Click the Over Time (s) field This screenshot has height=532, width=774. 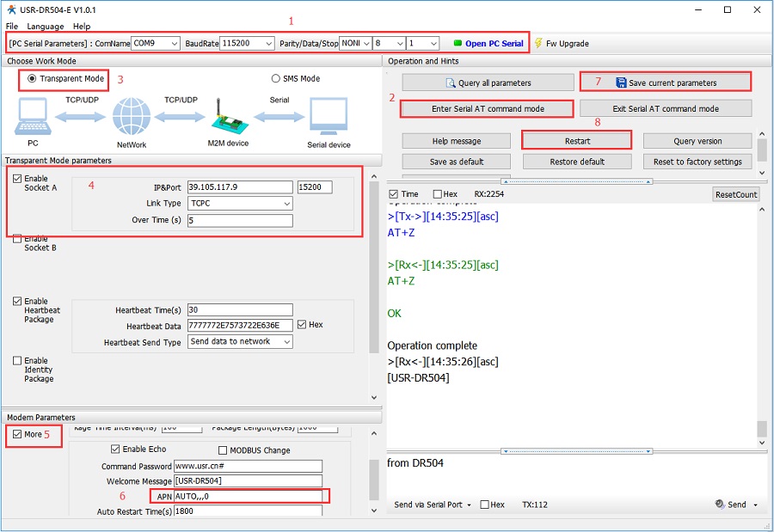point(240,220)
